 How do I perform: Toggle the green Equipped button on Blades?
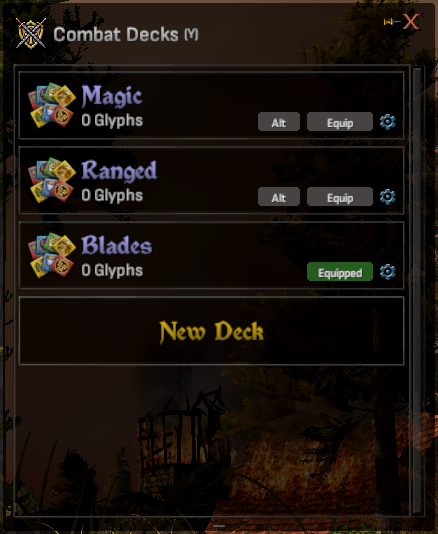[340, 272]
